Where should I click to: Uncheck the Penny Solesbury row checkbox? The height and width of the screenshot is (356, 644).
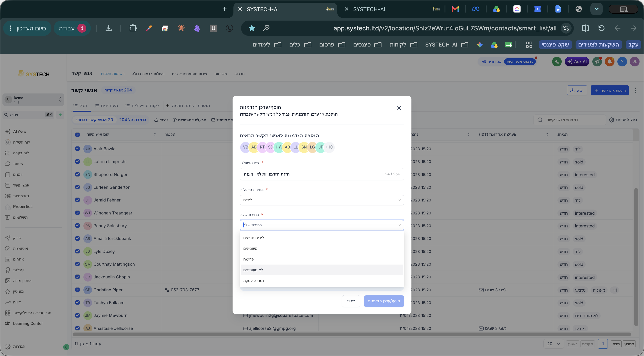pos(78,225)
